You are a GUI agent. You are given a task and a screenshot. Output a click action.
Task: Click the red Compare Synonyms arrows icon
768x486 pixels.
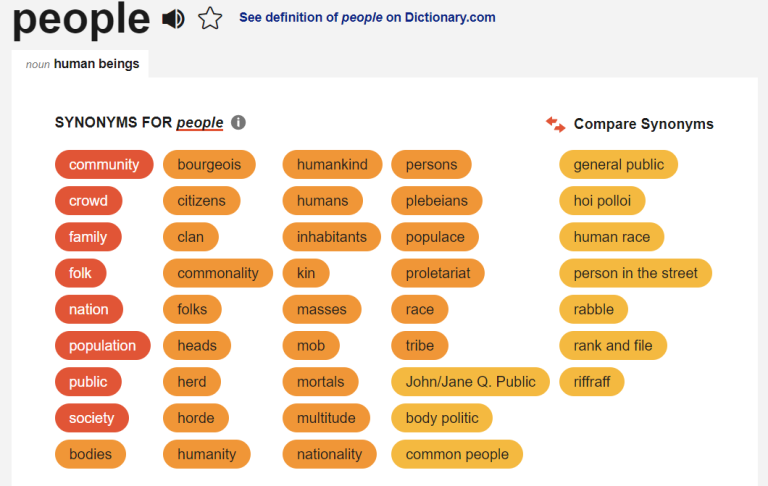tap(555, 124)
